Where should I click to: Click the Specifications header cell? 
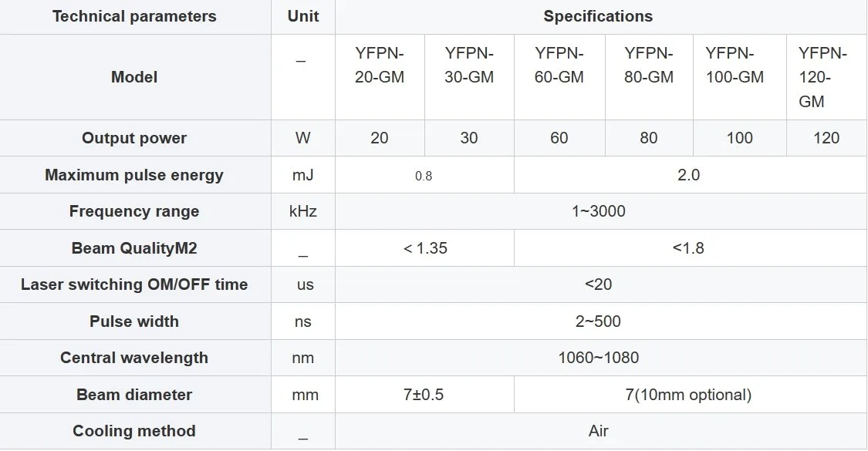click(x=598, y=17)
